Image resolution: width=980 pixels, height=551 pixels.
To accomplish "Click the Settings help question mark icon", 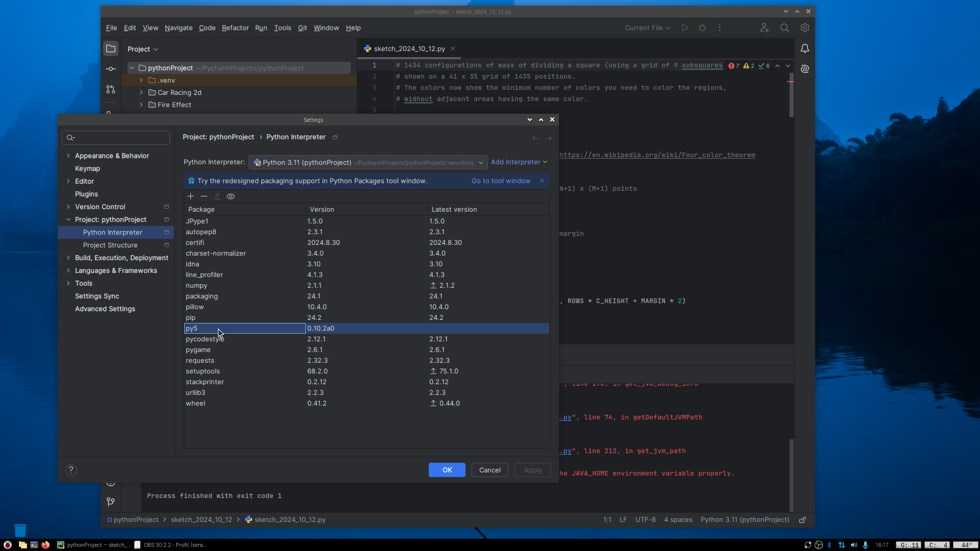I will 71,470.
